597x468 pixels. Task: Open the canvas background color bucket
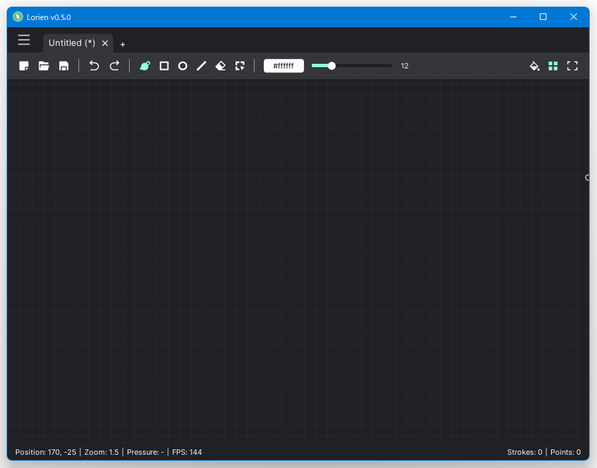pyautogui.click(x=535, y=66)
